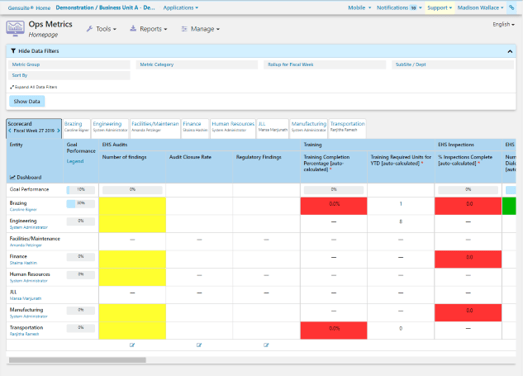Switch to the Human Resources tab
Image resolution: width=523 pixels, height=376 pixels.
point(233,128)
